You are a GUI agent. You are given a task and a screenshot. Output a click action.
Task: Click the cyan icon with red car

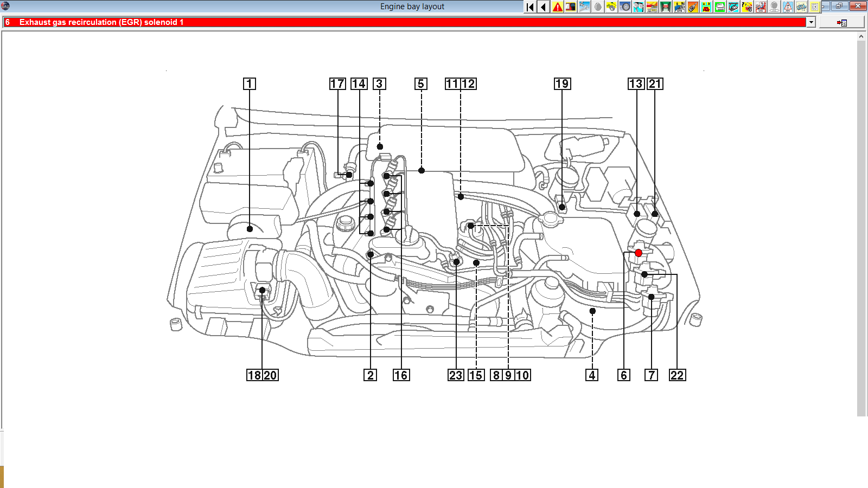coord(706,7)
